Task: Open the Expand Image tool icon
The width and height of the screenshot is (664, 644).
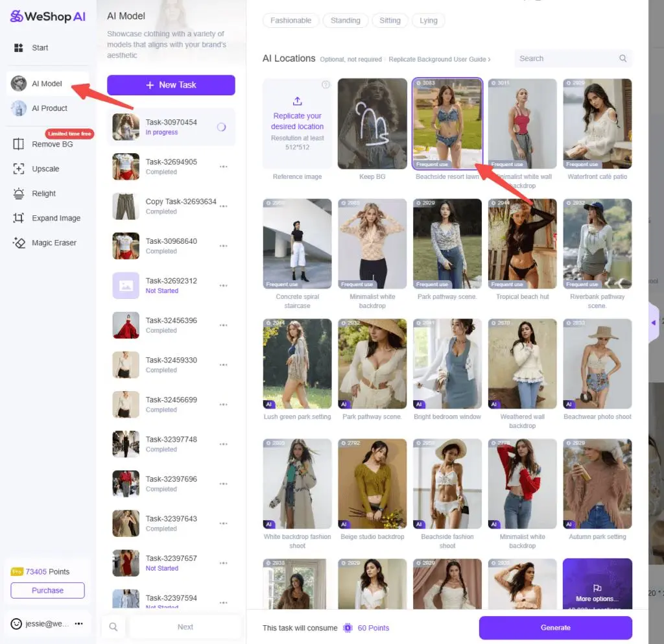Action: (x=18, y=218)
